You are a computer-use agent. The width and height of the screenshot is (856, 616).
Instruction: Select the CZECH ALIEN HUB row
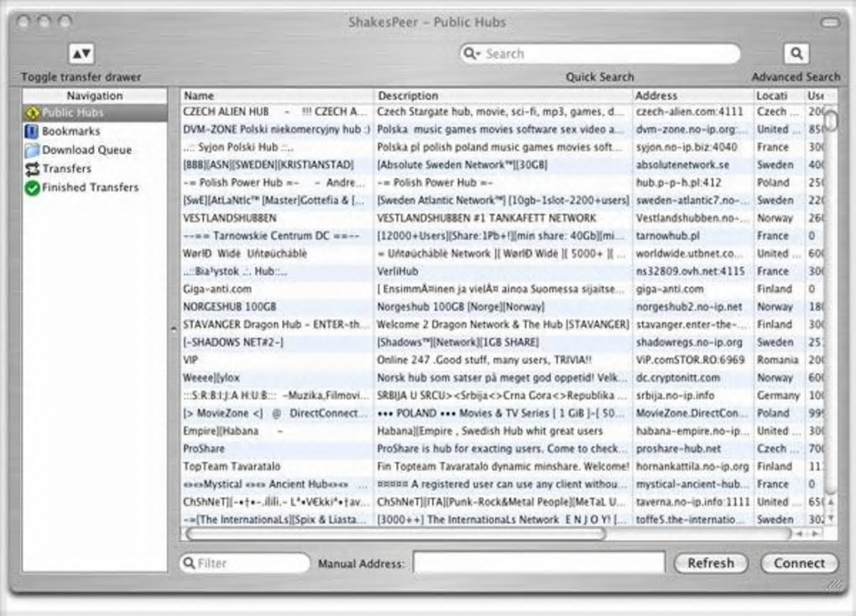pos(502,112)
